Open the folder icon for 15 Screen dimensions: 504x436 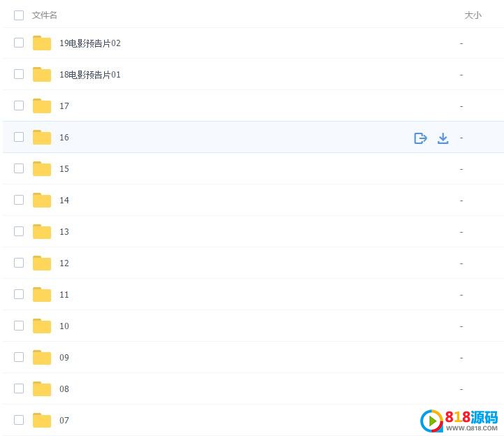point(42,168)
